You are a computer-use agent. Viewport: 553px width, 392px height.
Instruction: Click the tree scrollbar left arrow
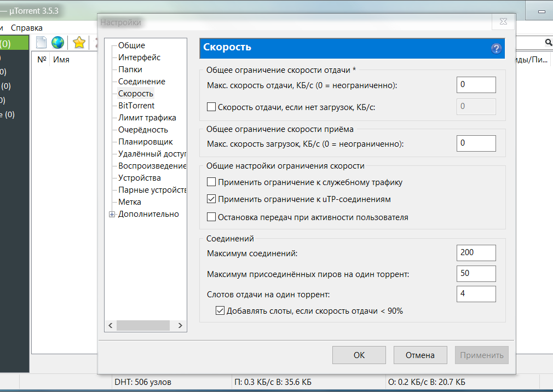(111, 325)
